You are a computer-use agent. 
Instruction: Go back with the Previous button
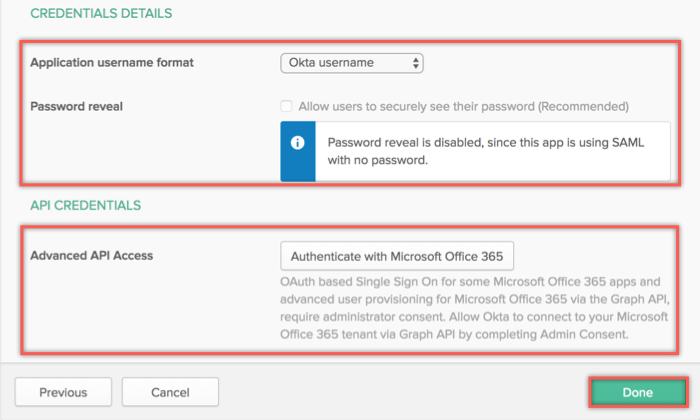point(63,392)
